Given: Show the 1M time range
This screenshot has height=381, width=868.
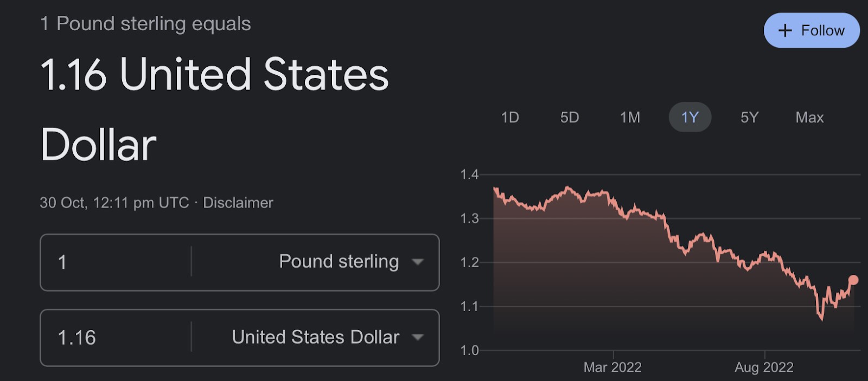Looking at the screenshot, I should 630,117.
